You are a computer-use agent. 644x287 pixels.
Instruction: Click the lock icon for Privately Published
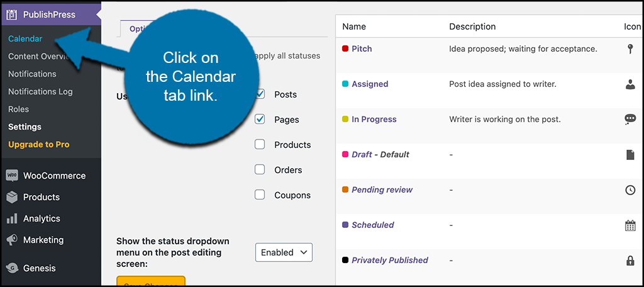[630, 261]
